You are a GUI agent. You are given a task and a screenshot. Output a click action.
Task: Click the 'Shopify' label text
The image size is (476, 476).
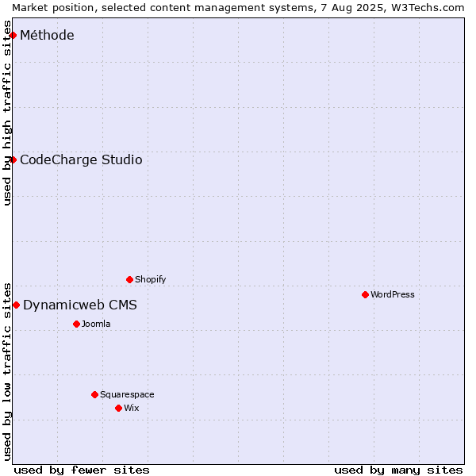click(150, 279)
